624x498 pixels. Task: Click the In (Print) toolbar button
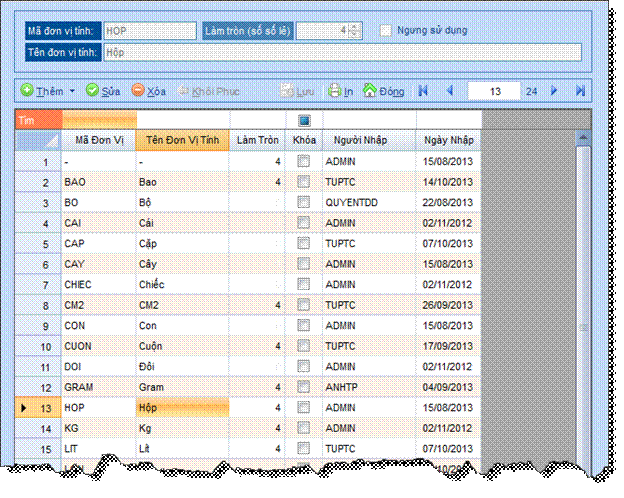340,91
